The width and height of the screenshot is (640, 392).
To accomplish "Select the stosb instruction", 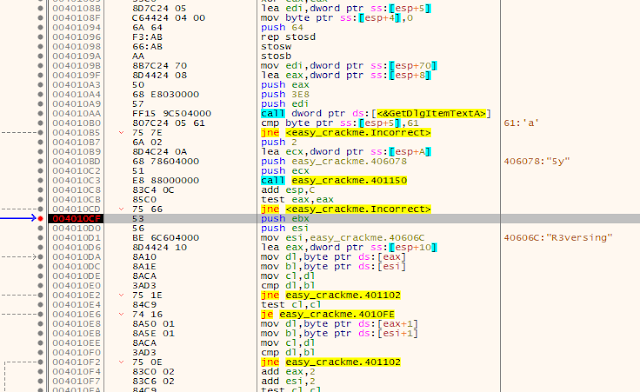I will (x=276, y=56).
